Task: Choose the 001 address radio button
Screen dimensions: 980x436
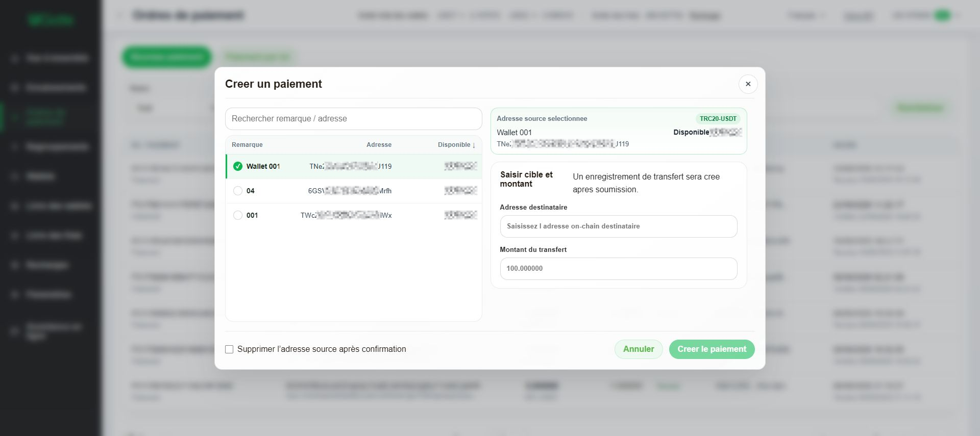Action: click(x=238, y=215)
